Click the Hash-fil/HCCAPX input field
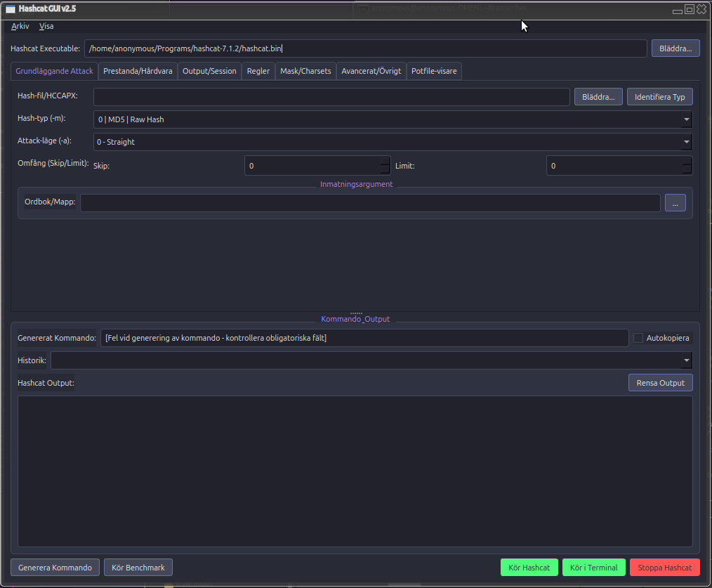 (x=331, y=97)
